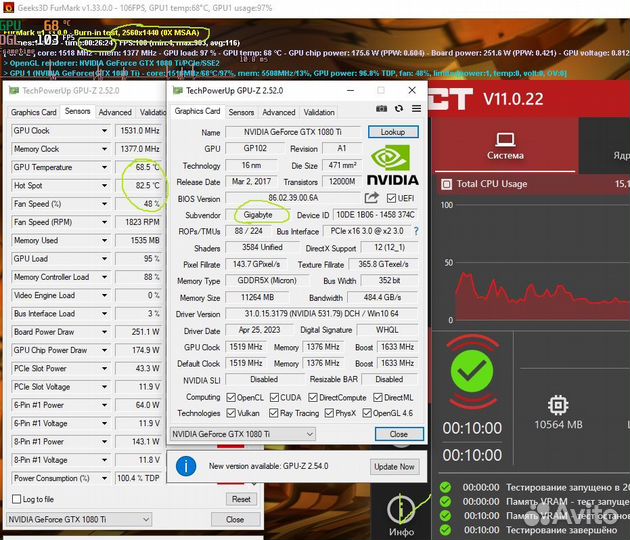Click the Driver Version field
The width and height of the screenshot is (630, 540).
tap(321, 313)
